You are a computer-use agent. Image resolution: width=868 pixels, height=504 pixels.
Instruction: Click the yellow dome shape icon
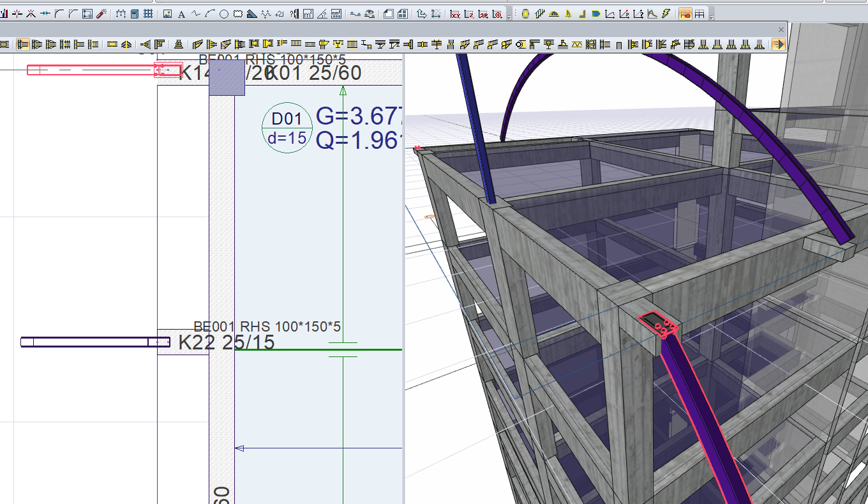pyautogui.click(x=554, y=13)
